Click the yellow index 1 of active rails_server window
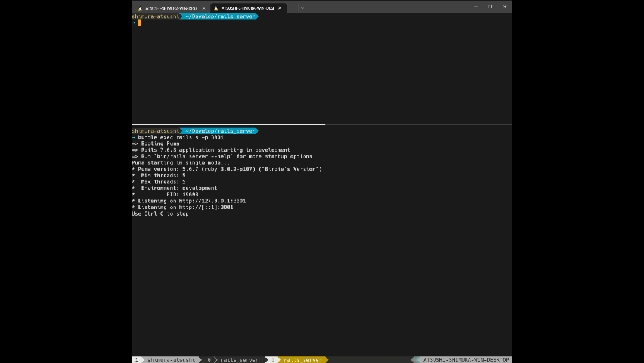 (273, 359)
